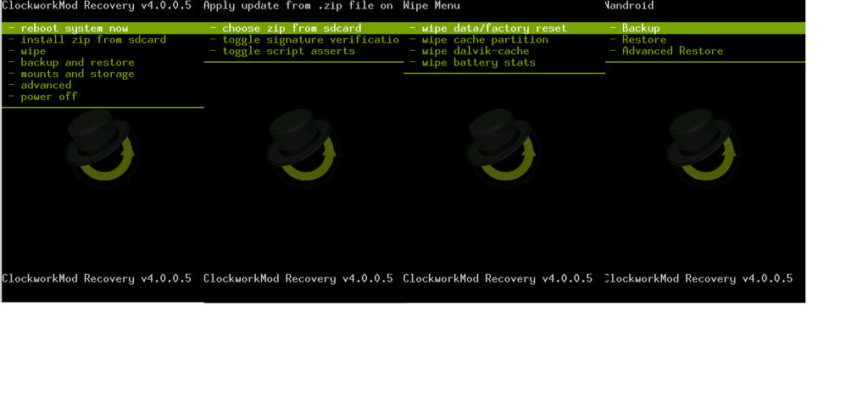Select 'wipe battery stats' entry

(x=479, y=63)
